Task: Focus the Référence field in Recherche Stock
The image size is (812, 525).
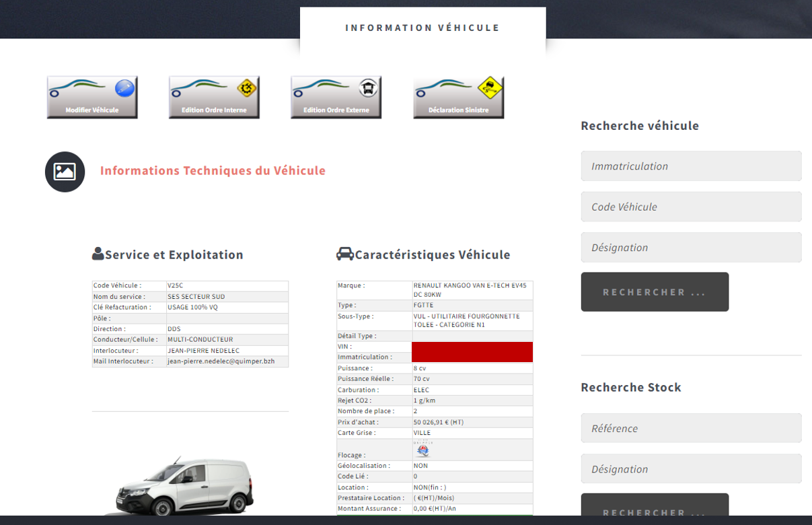Action: point(691,428)
